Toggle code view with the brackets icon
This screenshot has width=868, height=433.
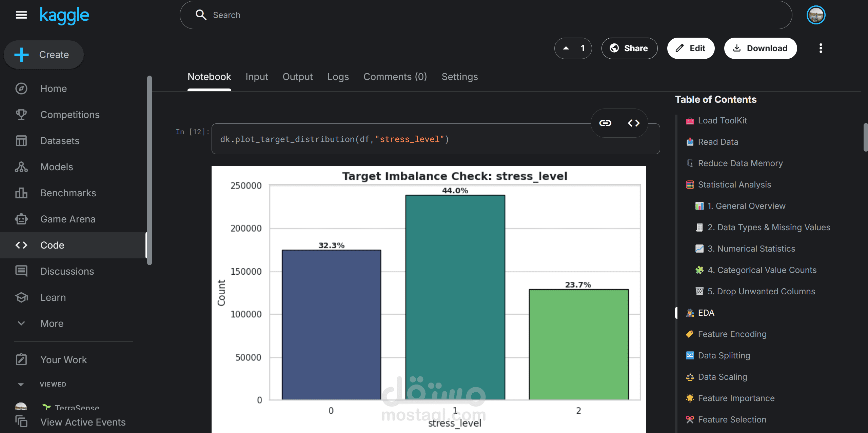633,123
